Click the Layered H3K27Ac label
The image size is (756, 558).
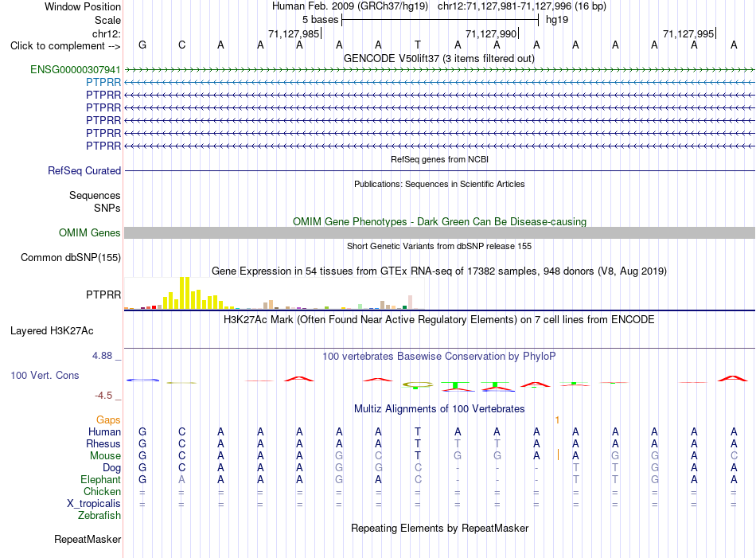point(52,331)
